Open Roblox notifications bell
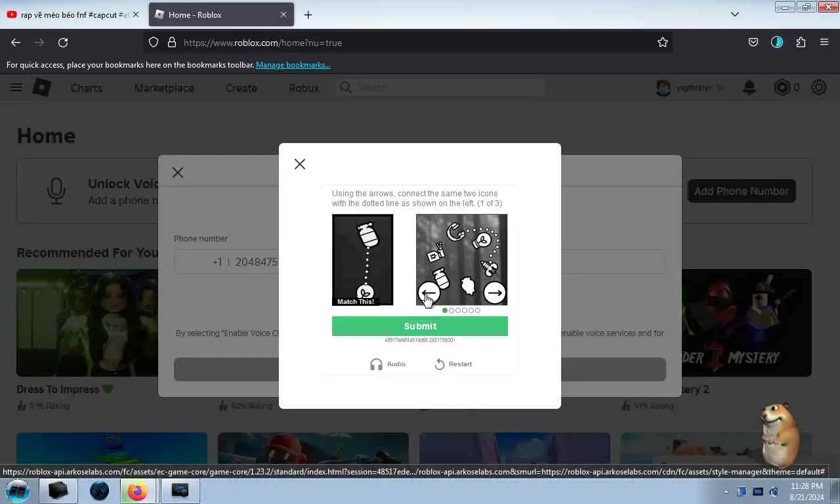 (749, 87)
